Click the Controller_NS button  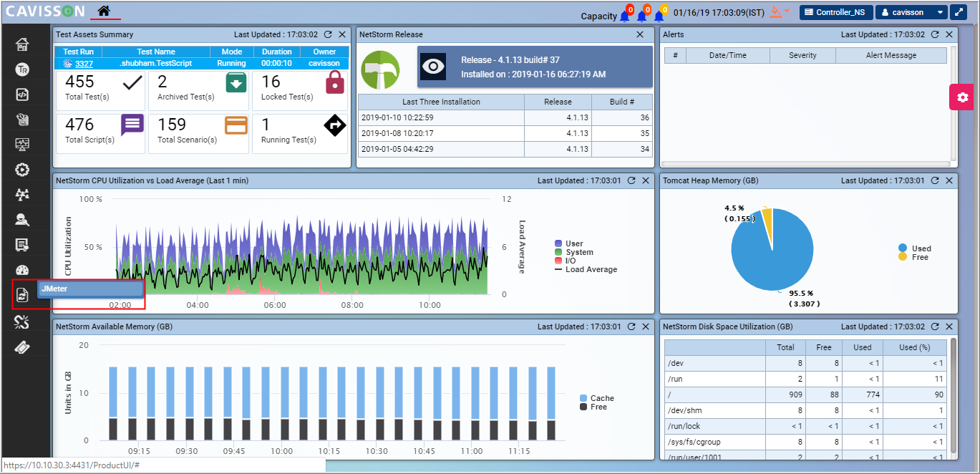(x=835, y=12)
